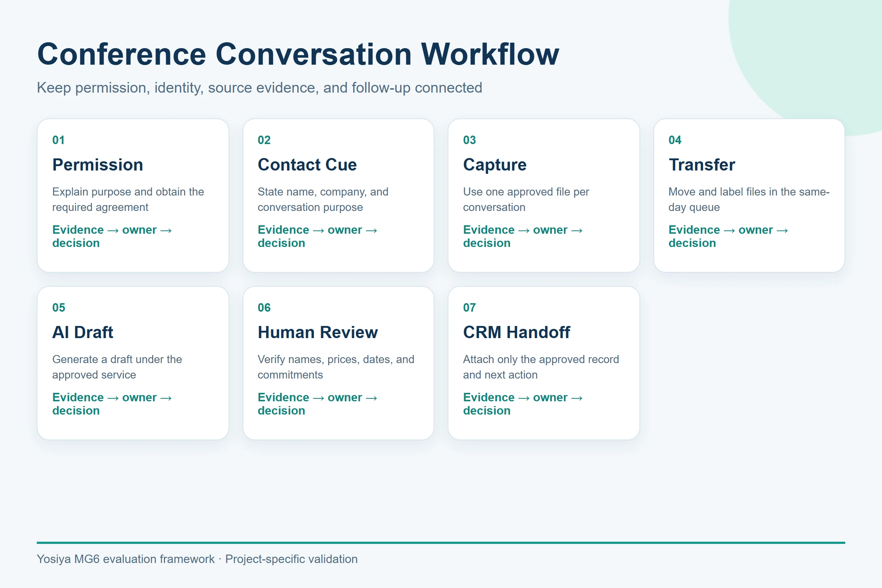Select step number '01'
The height and width of the screenshot is (588, 882).
point(58,140)
